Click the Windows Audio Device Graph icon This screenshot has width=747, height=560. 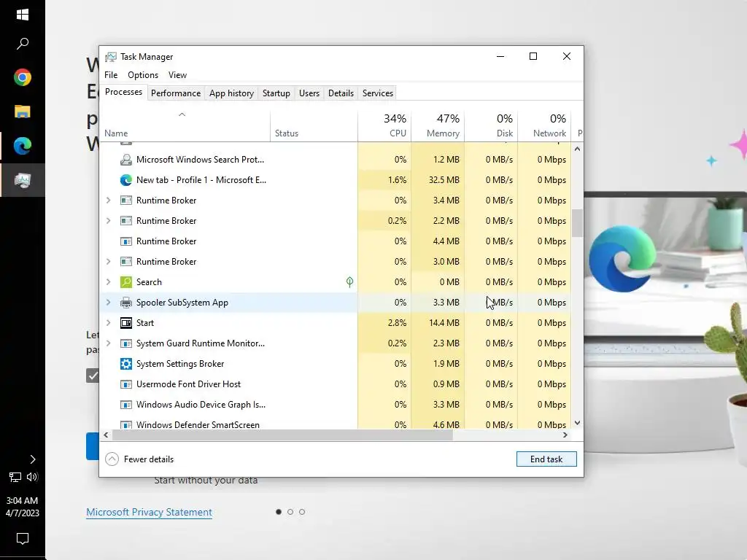pyautogui.click(x=125, y=405)
